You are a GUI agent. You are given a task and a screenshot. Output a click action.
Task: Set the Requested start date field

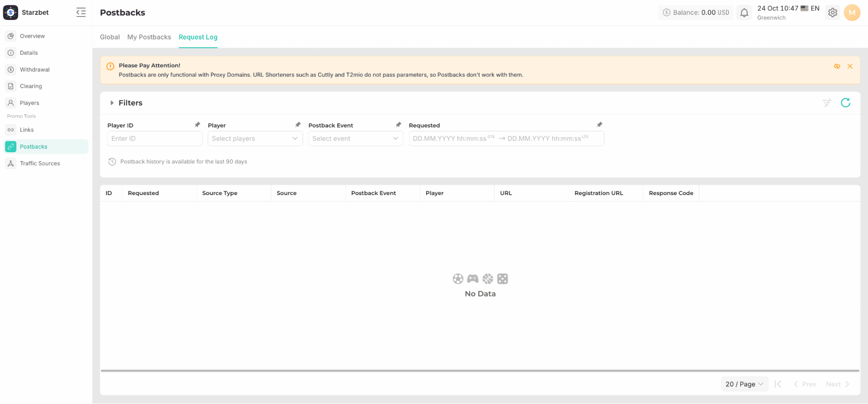[x=453, y=138]
